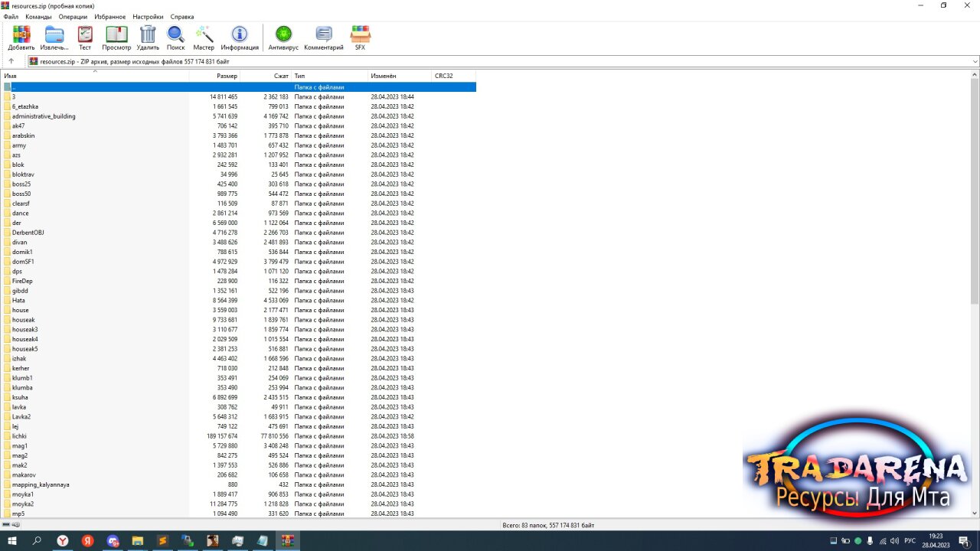The height and width of the screenshot is (551, 980).
Task: Click the Добавить toolbar icon
Action: (21, 37)
